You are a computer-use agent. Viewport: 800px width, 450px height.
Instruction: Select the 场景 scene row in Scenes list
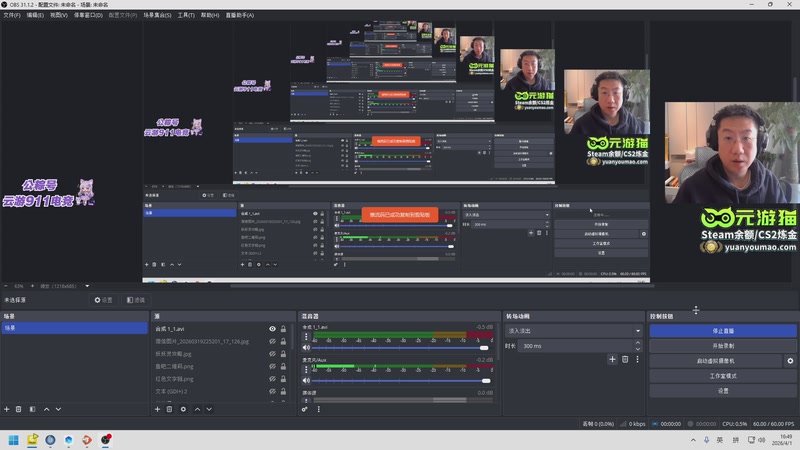click(x=74, y=328)
